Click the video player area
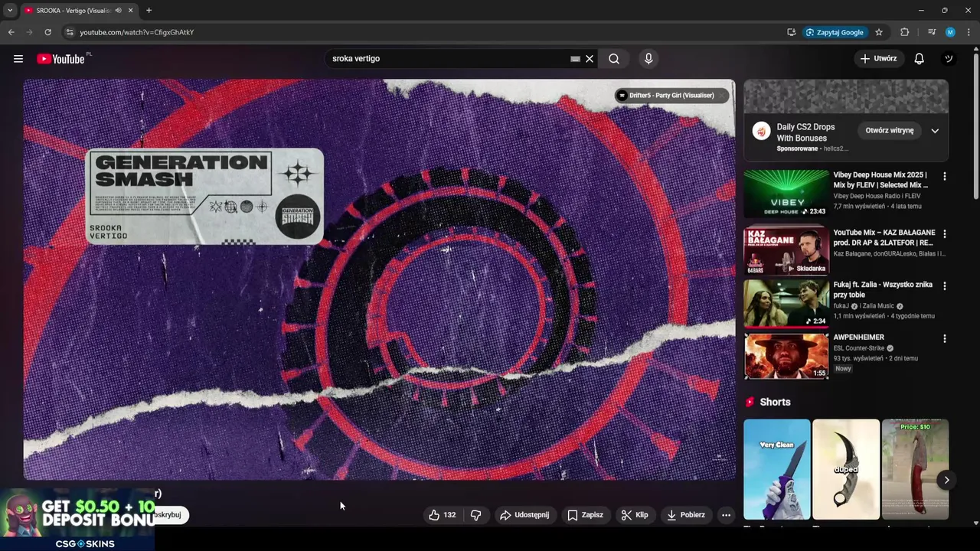This screenshot has height=551, width=980. tap(379, 279)
